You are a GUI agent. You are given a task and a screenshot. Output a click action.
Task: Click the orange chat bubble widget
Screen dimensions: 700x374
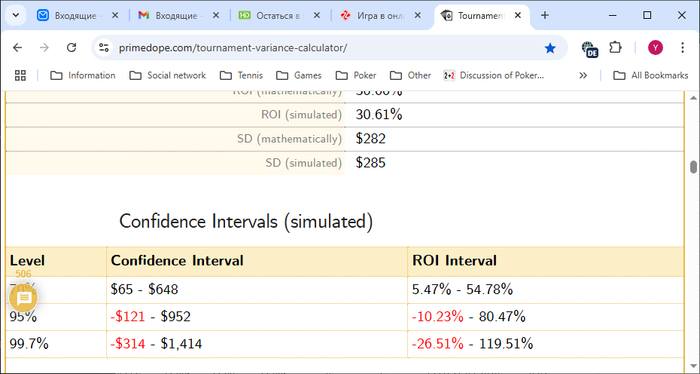click(x=24, y=298)
